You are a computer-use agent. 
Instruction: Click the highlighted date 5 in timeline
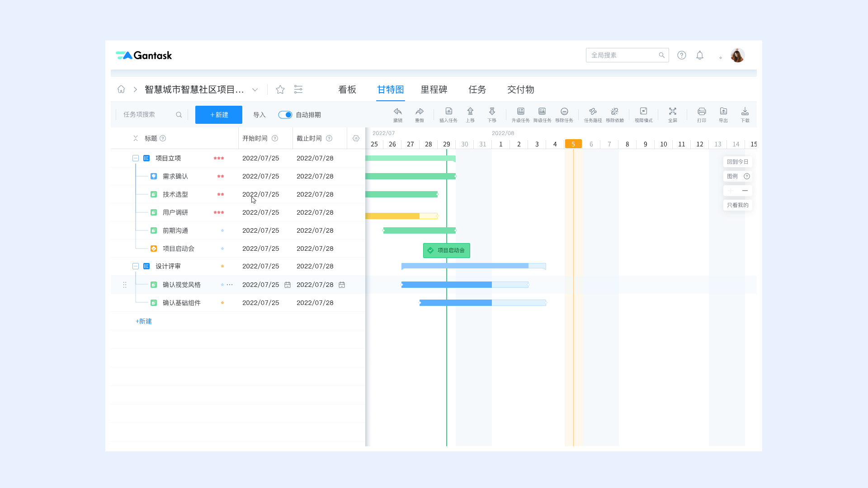pos(573,144)
